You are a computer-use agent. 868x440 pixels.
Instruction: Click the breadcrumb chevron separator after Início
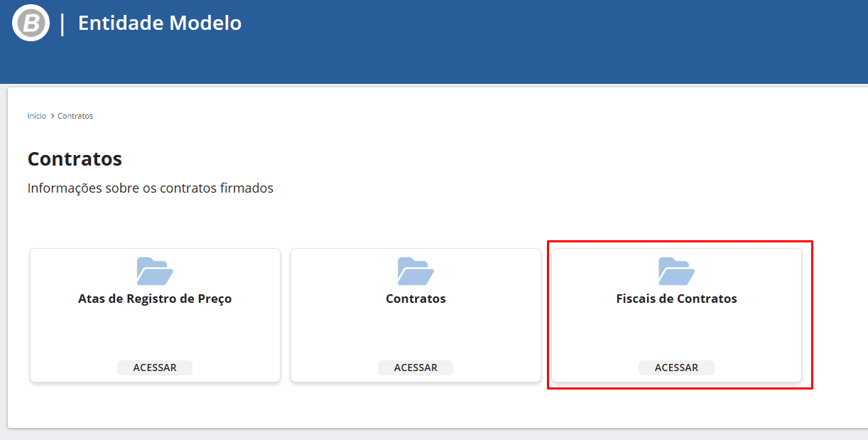tap(53, 116)
